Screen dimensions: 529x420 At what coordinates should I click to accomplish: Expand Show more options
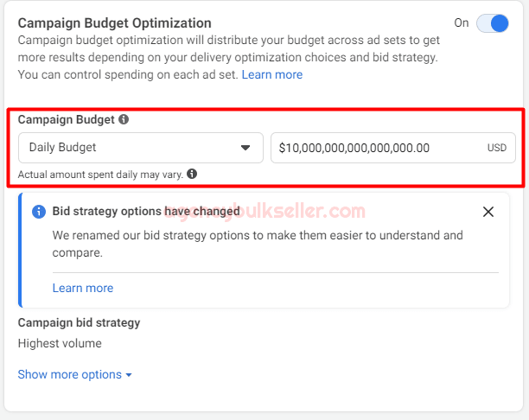(x=70, y=374)
